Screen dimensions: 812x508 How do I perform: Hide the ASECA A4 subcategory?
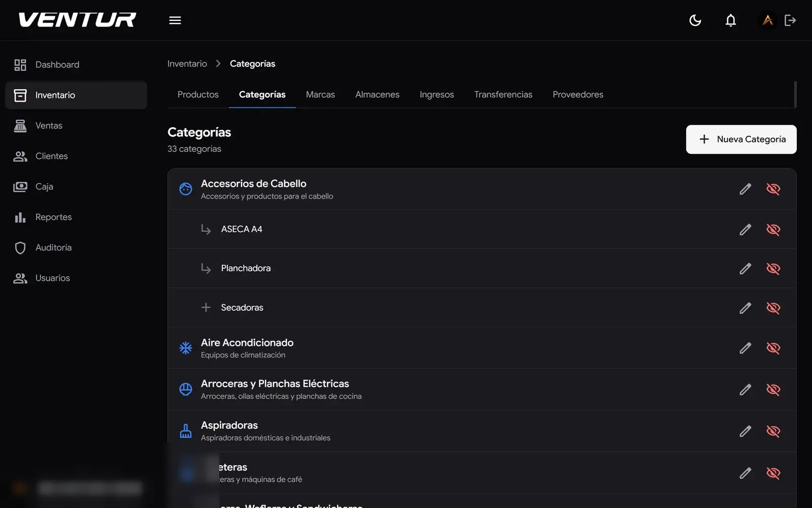tap(773, 229)
